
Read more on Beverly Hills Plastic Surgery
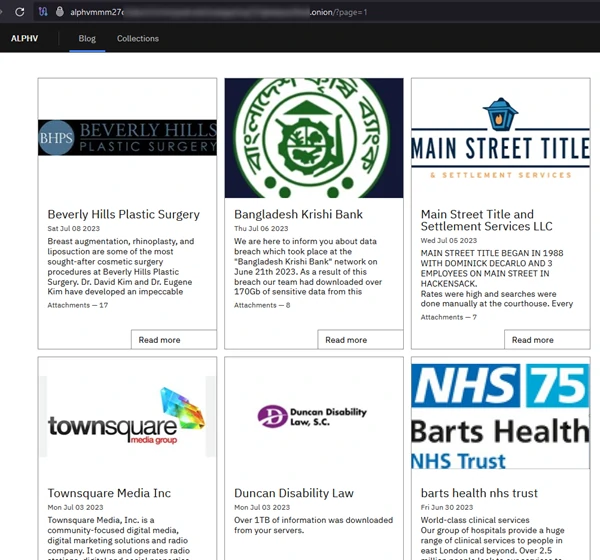[x=174, y=340]
